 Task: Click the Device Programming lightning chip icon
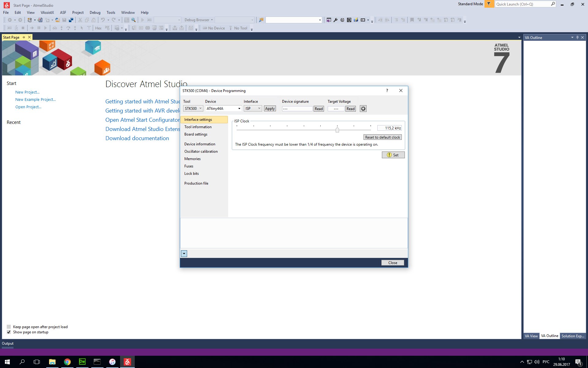click(356, 20)
